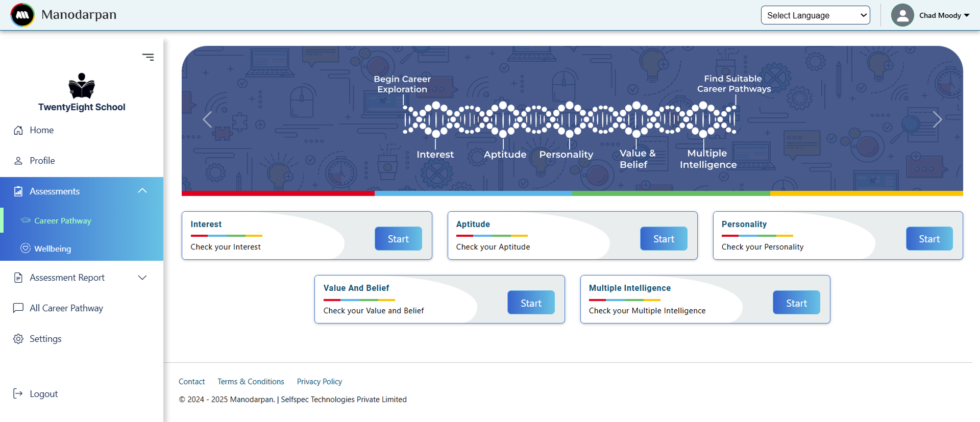The width and height of the screenshot is (980, 422).
Task: Start the Value And Belief assessment
Action: pyautogui.click(x=531, y=303)
